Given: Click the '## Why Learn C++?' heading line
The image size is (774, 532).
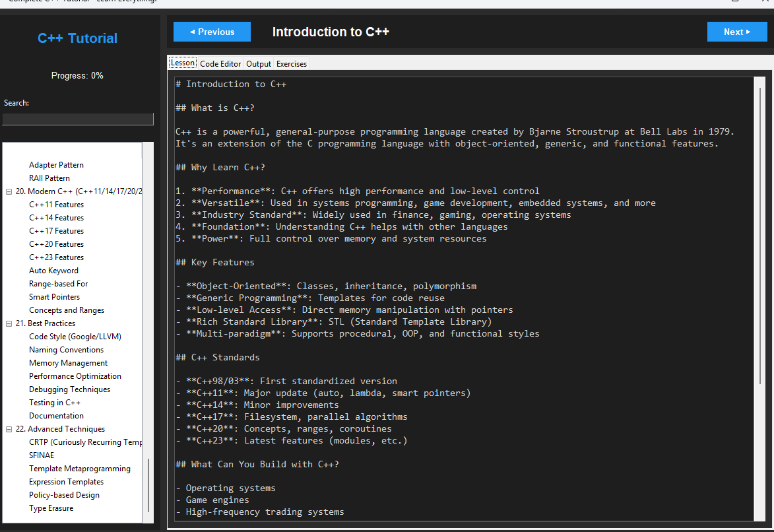Looking at the screenshot, I should coord(220,167).
